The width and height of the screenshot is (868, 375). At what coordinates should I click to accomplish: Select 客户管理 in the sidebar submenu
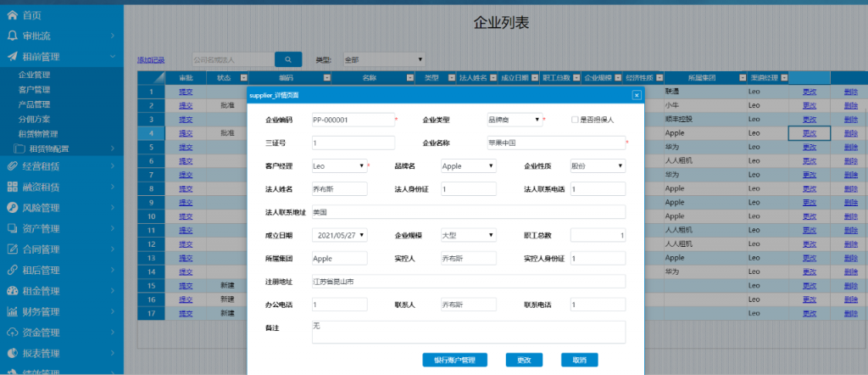[x=34, y=89]
